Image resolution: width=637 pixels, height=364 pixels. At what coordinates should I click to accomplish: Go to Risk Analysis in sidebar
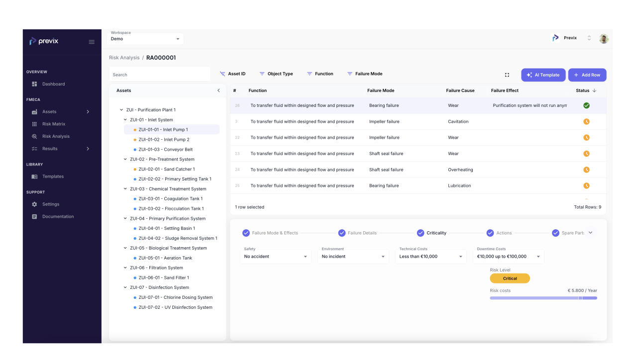pyautogui.click(x=55, y=136)
